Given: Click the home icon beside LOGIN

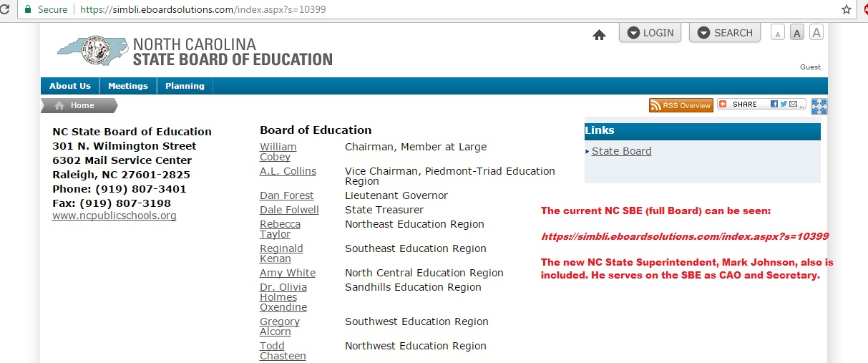Looking at the screenshot, I should (x=600, y=35).
